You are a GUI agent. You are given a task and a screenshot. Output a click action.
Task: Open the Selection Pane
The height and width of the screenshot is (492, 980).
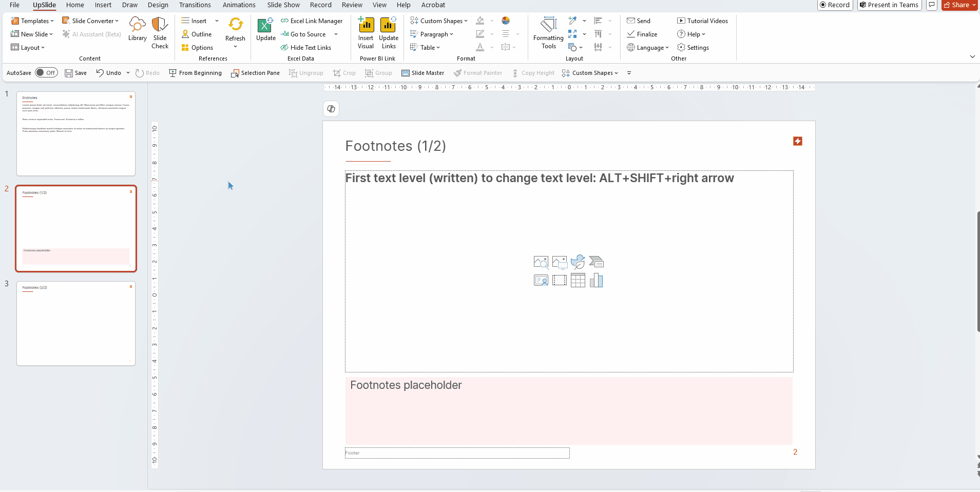point(255,73)
